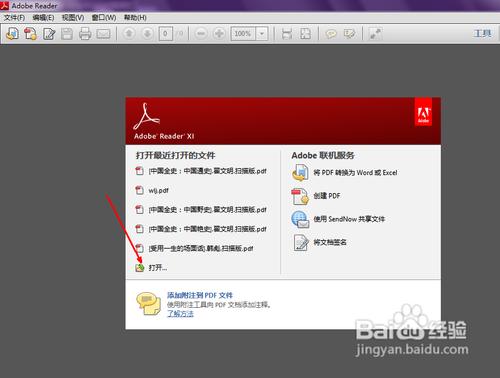Screen dimensions: 500x378
Task: Open the 工具 tools pane
Action: [483, 33]
